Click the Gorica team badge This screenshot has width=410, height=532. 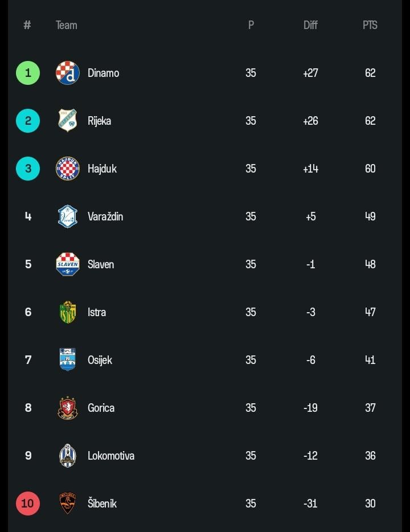pyautogui.click(x=67, y=408)
